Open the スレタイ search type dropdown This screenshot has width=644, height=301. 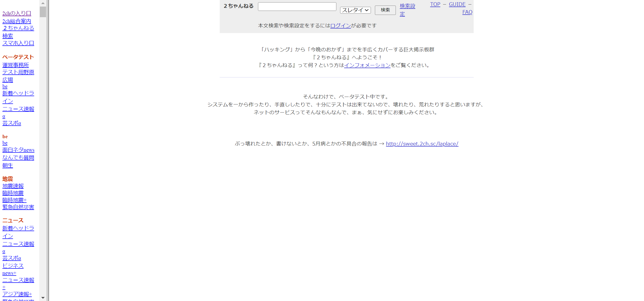pyautogui.click(x=355, y=10)
